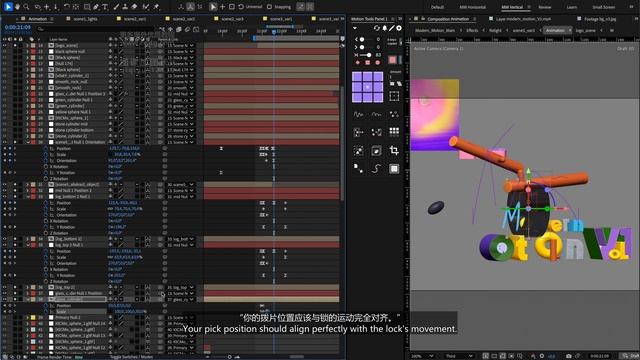Click the current timecode 0:00:21:09 field

18,27
